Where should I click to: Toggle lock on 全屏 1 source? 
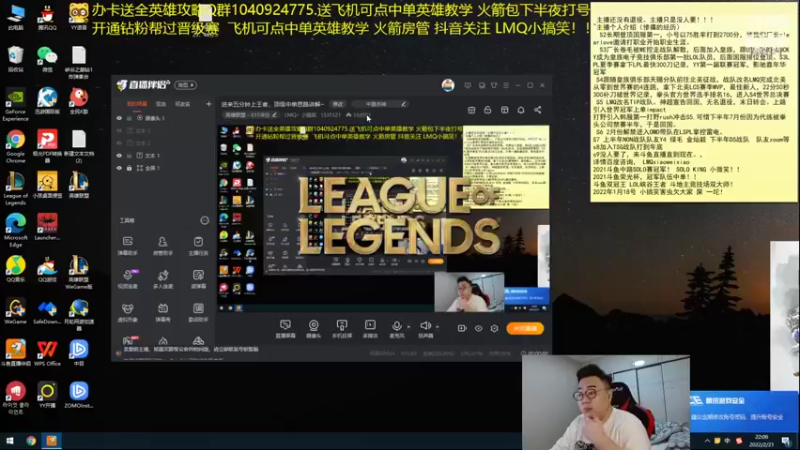pyautogui.click(x=129, y=168)
